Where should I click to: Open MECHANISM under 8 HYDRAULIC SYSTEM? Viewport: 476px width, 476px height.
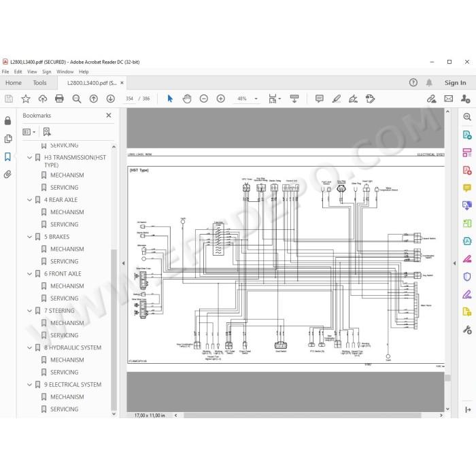67,360
